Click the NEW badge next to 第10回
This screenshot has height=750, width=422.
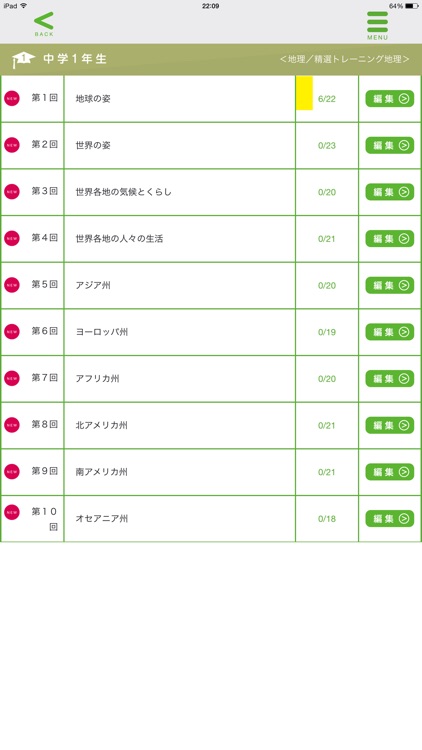point(12,512)
